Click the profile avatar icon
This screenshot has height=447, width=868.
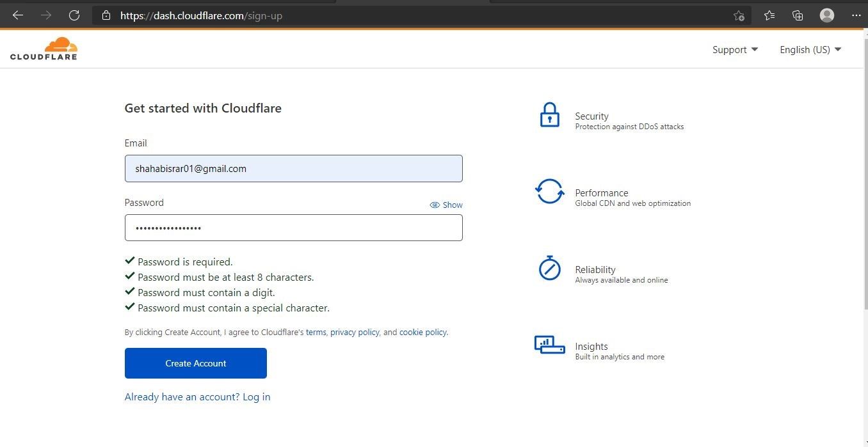pyautogui.click(x=826, y=15)
